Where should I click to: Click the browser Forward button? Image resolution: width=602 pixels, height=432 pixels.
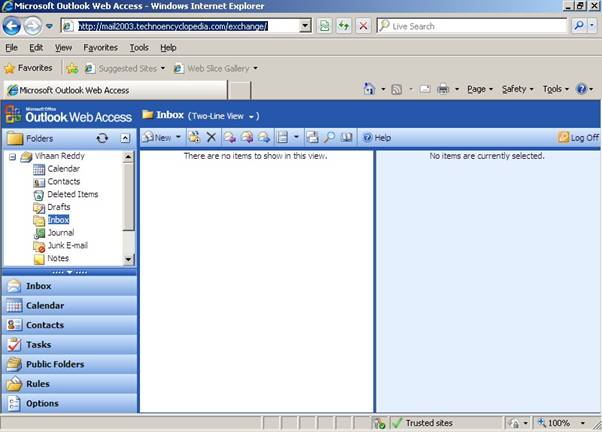(33, 26)
